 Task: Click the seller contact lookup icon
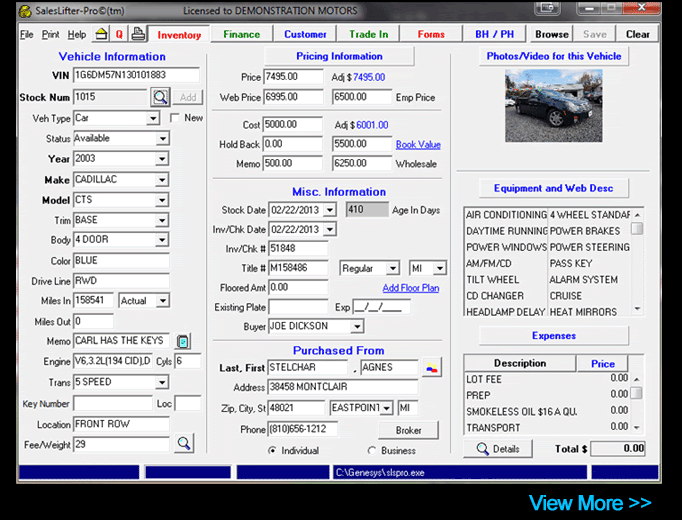pos(431,368)
